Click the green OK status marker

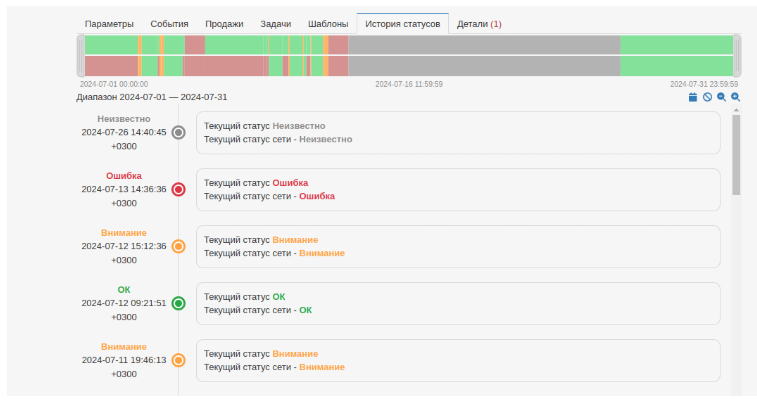pyautogui.click(x=179, y=303)
